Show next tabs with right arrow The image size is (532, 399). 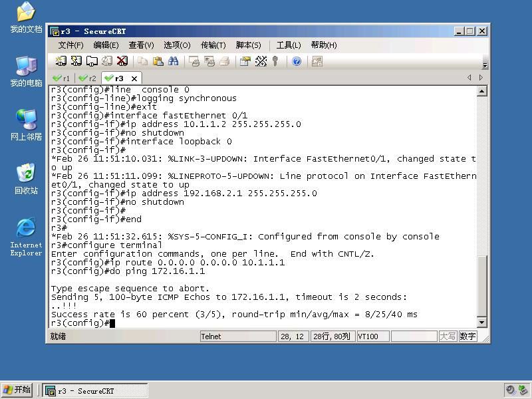point(481,78)
